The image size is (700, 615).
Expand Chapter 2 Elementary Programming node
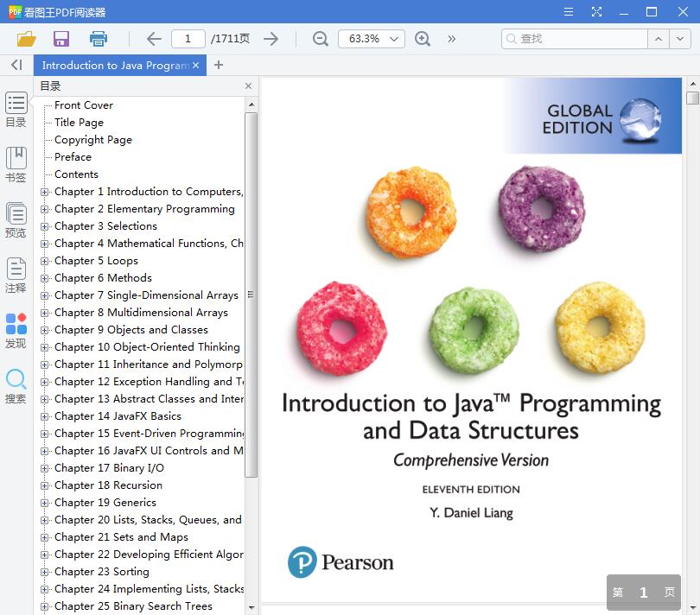click(x=44, y=209)
